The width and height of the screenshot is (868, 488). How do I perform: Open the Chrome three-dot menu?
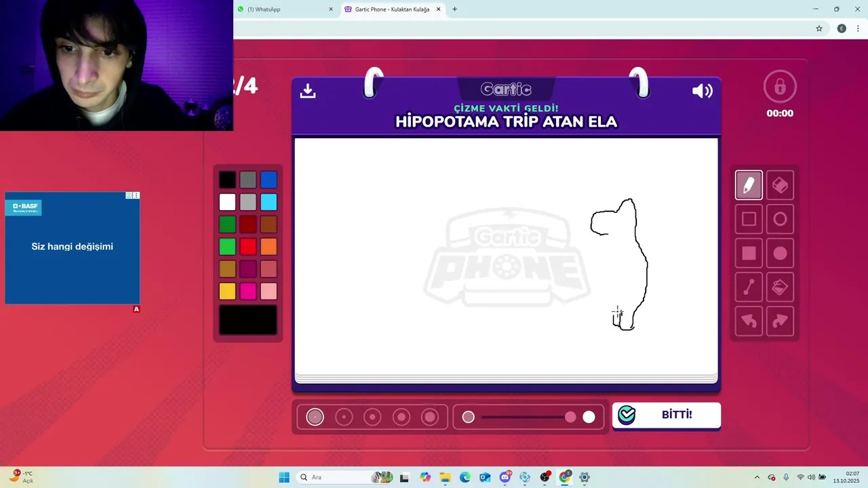[x=858, y=28]
